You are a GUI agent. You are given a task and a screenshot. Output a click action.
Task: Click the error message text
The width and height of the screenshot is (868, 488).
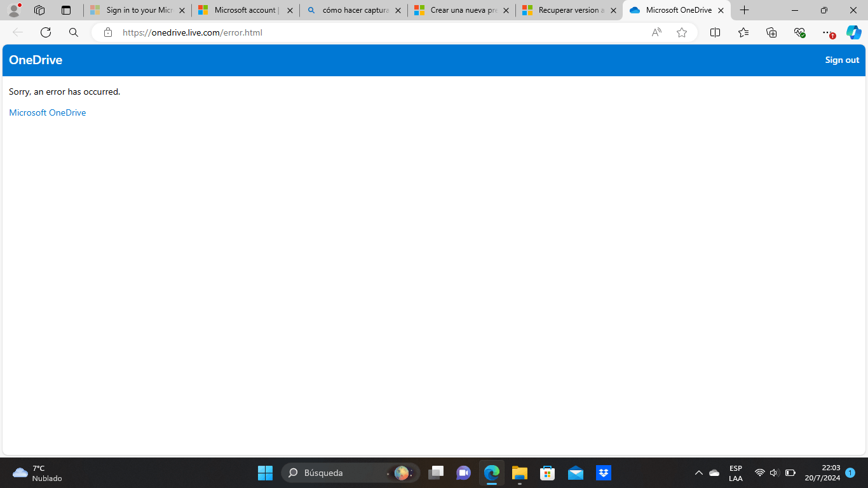click(x=64, y=91)
